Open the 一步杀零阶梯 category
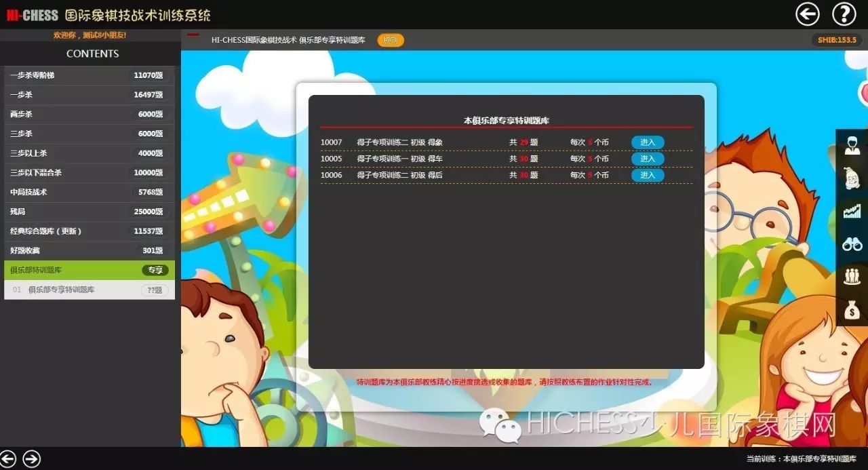Image resolution: width=868 pixels, height=470 pixels. coord(90,75)
